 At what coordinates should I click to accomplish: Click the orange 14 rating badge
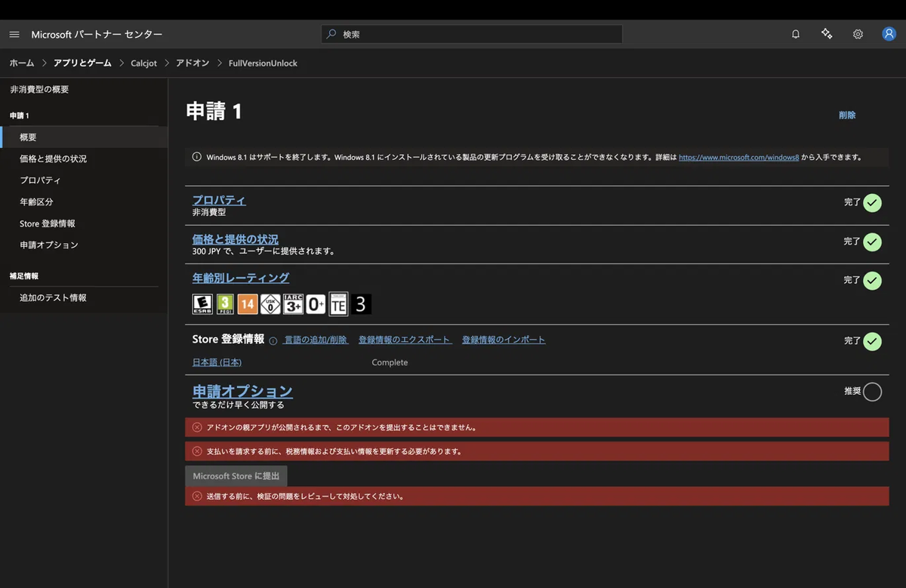(248, 304)
